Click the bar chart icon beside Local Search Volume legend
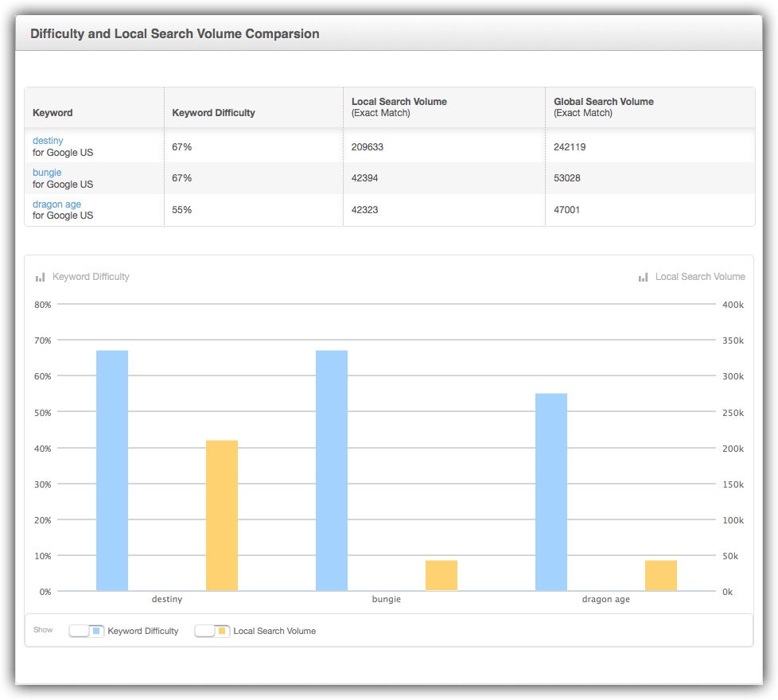This screenshot has height=700, width=778. click(x=643, y=278)
